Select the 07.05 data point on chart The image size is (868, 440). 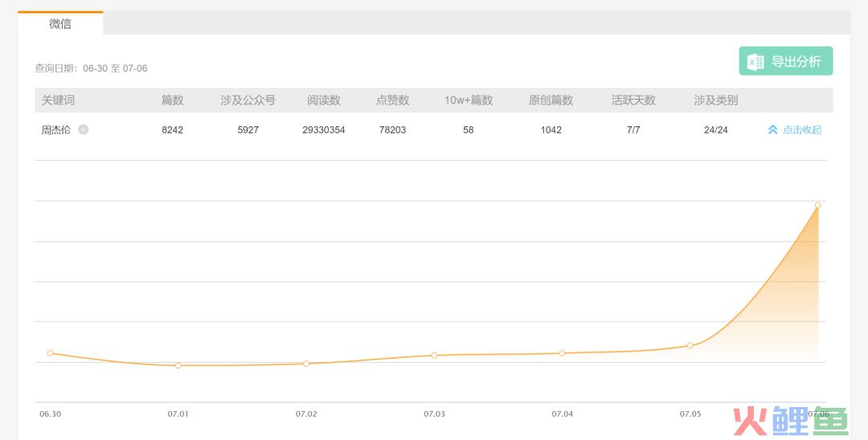[690, 345]
